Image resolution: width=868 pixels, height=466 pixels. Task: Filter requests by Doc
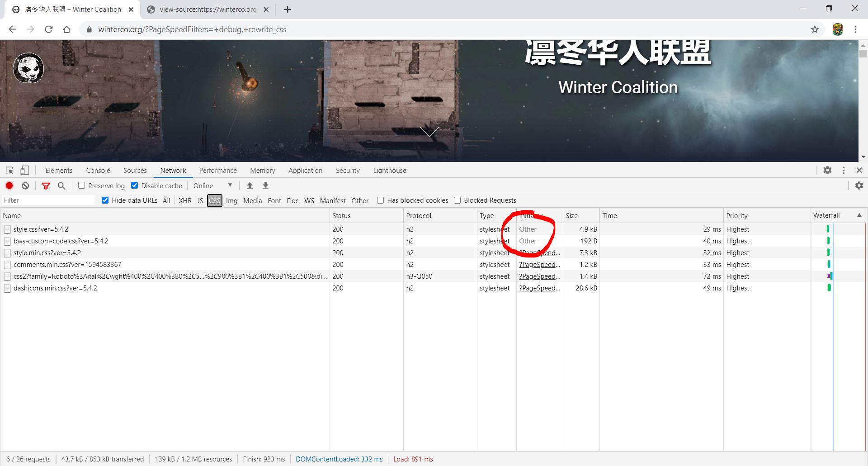click(x=292, y=200)
